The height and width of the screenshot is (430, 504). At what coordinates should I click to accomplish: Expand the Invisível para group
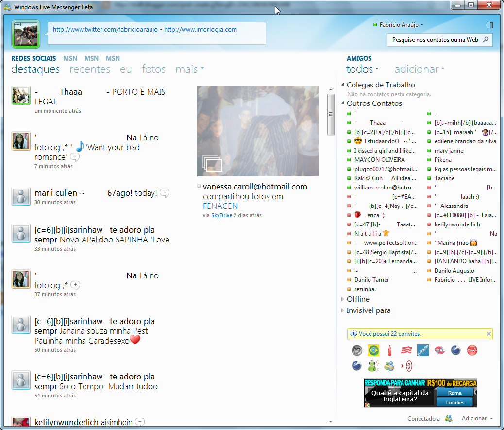(x=343, y=310)
